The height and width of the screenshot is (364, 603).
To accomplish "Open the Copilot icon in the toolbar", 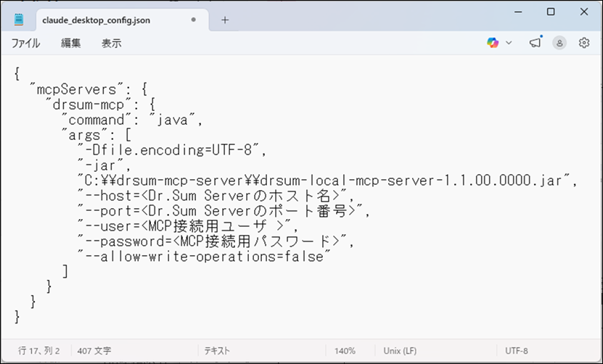I will [x=493, y=43].
